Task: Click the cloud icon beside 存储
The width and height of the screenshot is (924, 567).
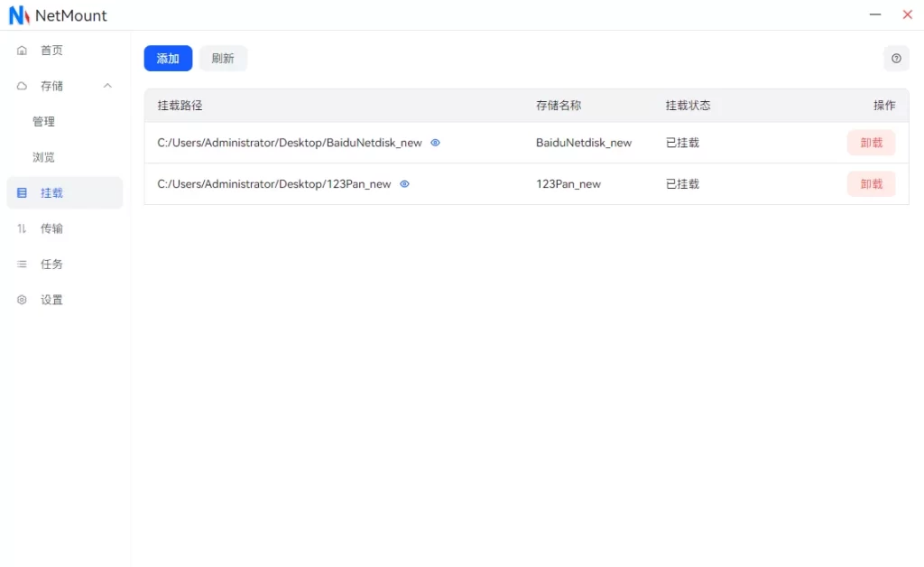Action: point(22,86)
